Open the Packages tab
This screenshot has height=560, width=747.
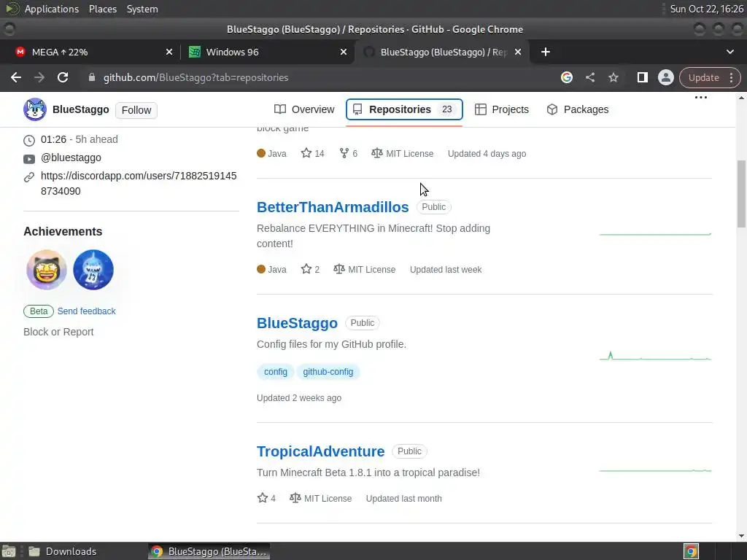coord(578,109)
